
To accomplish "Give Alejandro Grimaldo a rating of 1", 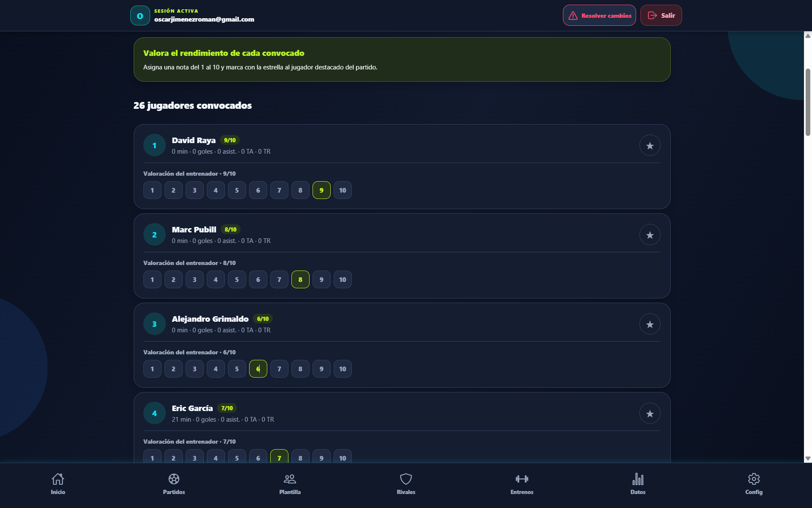I will (152, 369).
